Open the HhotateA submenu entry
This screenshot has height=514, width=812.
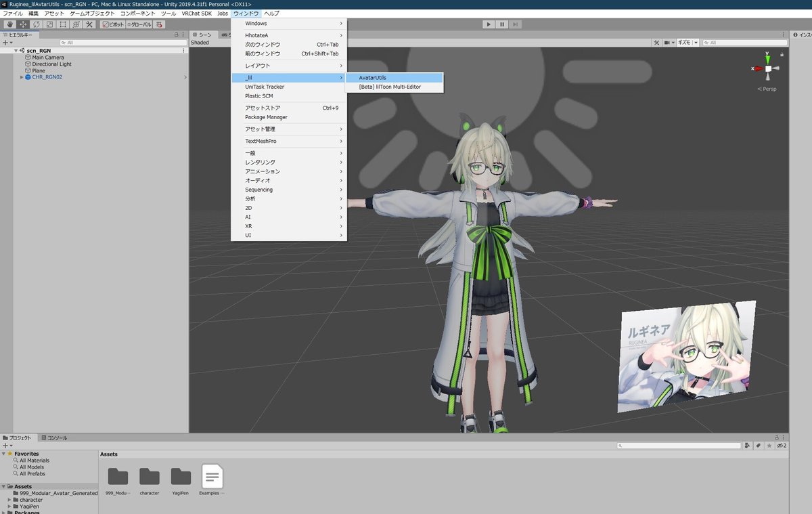pyautogui.click(x=289, y=35)
